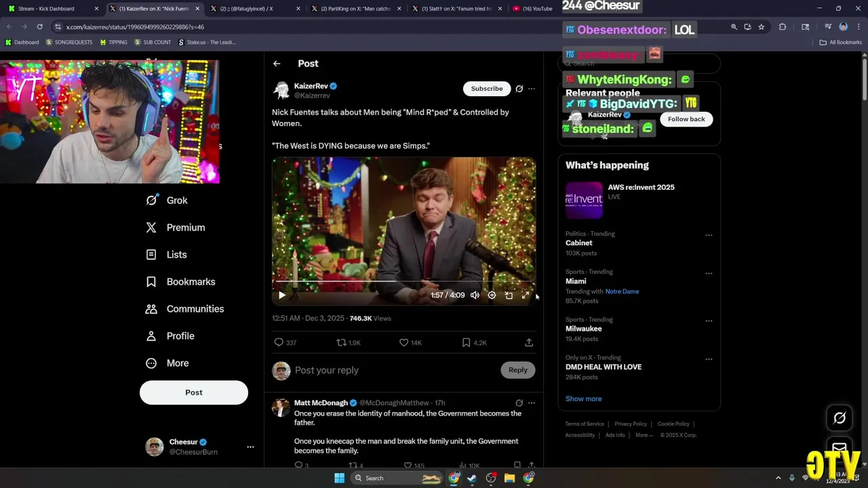Expand the More menu in sidebar
868x488 pixels.
167,363
